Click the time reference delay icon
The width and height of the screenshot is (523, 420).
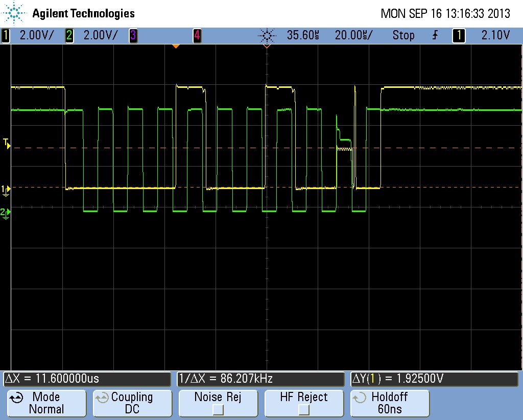tap(176, 45)
